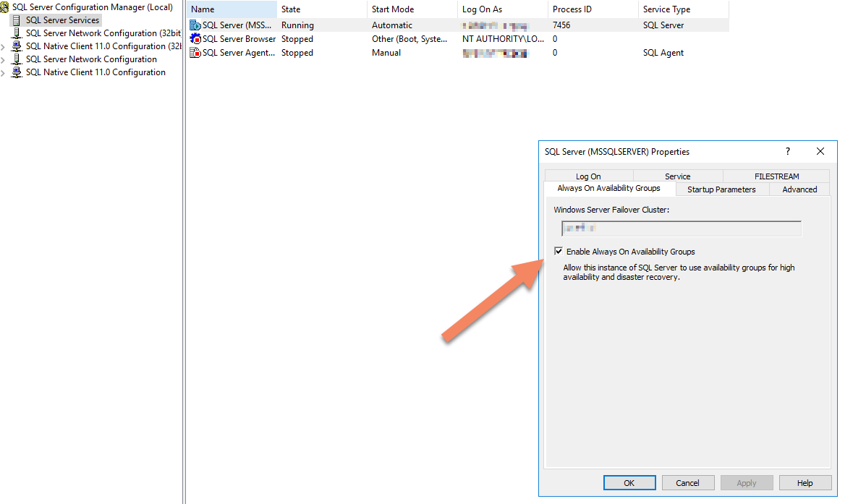The width and height of the screenshot is (853, 504).
Task: Sort services by the State column header
Action: point(291,9)
